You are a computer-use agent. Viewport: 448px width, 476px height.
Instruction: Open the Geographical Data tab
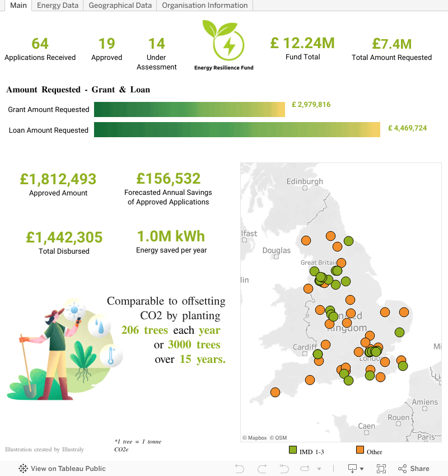(120, 6)
